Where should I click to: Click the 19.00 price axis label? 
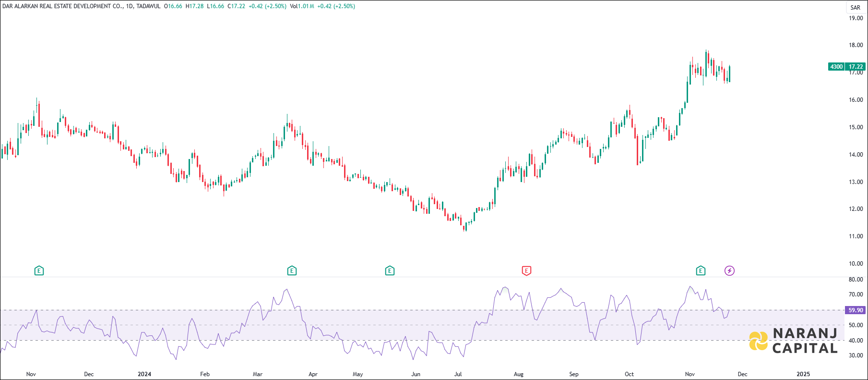coord(856,18)
